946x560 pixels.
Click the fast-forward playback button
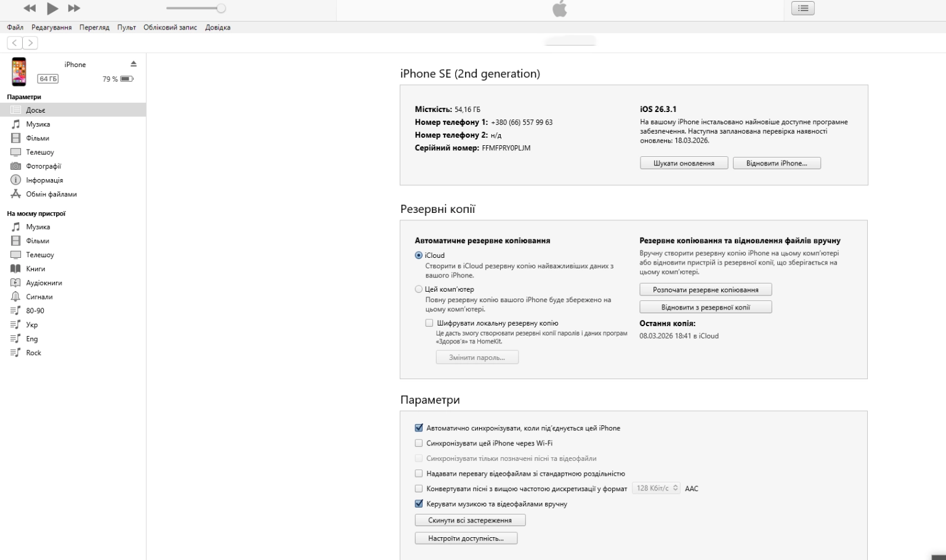point(74,8)
